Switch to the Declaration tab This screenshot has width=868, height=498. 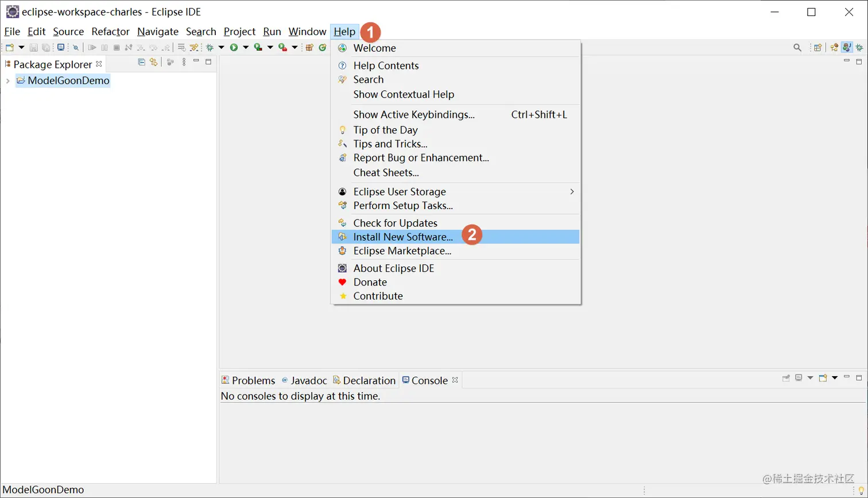(x=365, y=380)
